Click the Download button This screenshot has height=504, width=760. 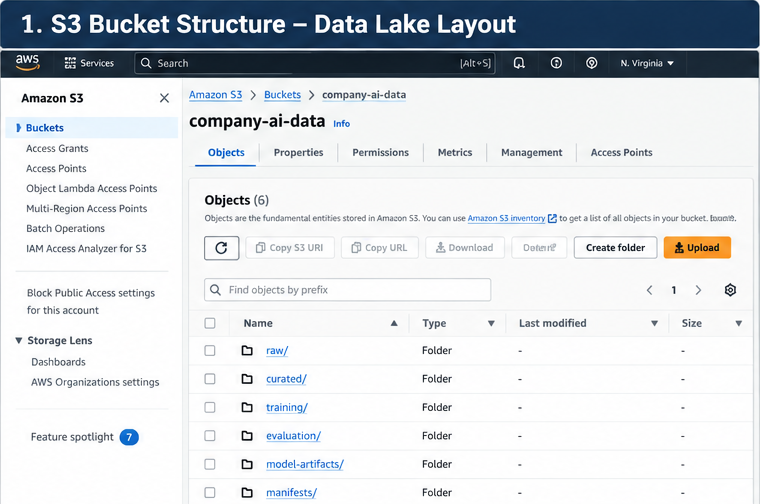coord(465,248)
